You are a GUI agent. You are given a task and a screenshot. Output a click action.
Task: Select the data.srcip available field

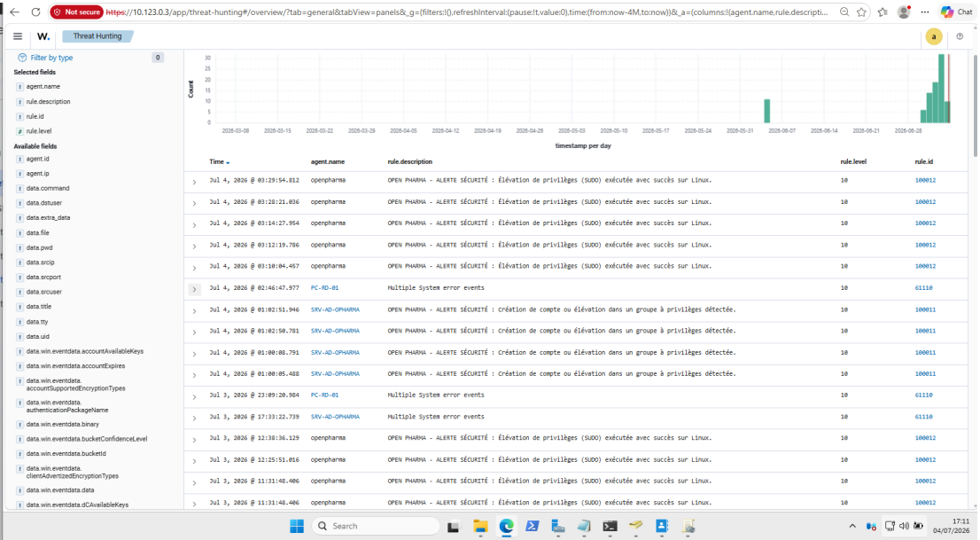point(40,262)
